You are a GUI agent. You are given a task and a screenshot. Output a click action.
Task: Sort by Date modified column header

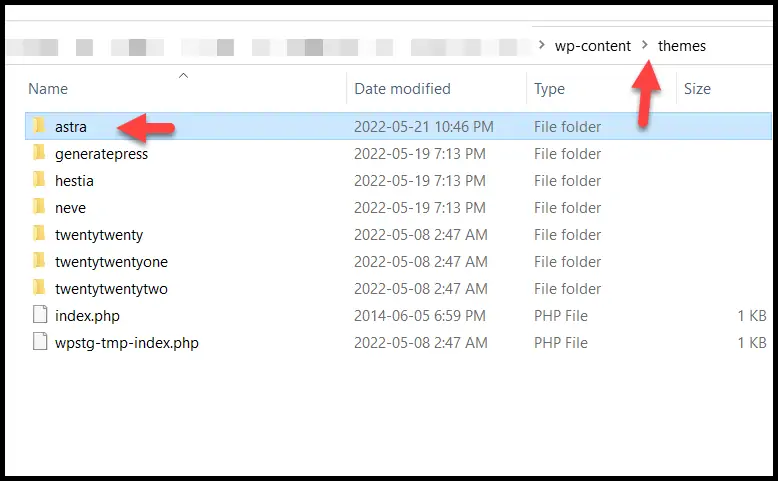point(402,89)
